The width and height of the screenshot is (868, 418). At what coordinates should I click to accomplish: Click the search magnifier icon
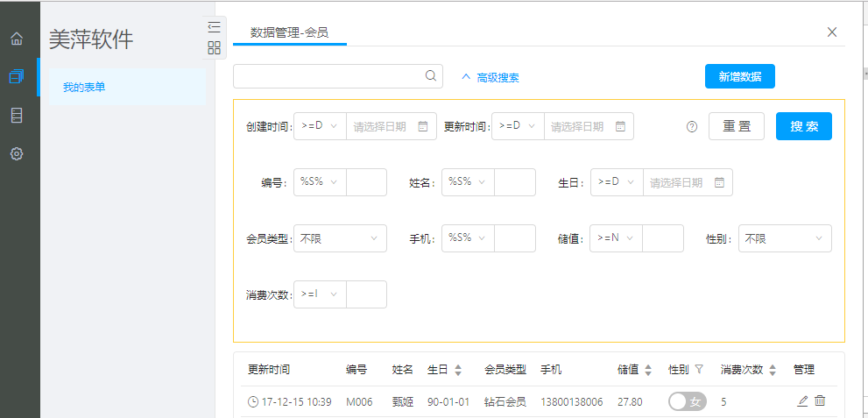click(431, 76)
